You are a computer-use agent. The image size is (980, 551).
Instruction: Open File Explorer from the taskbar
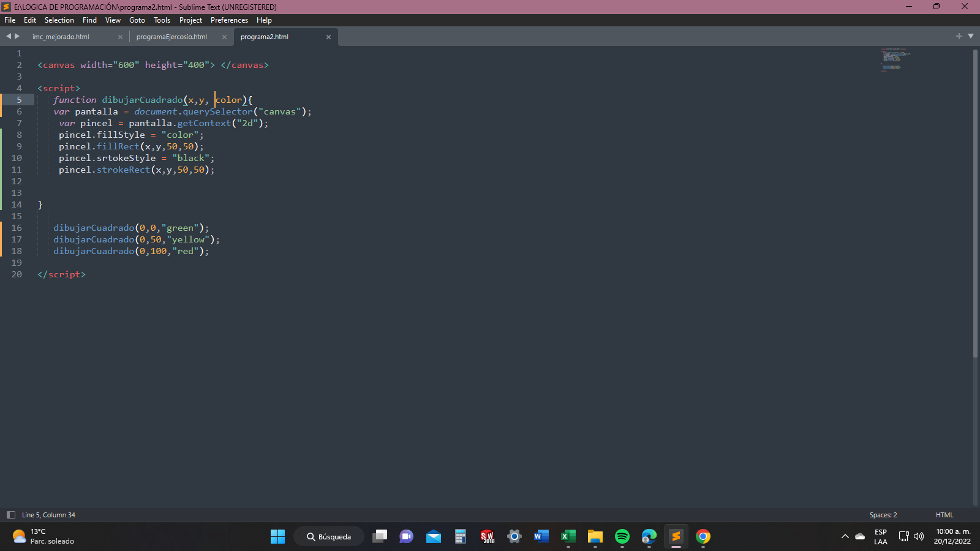pos(595,537)
